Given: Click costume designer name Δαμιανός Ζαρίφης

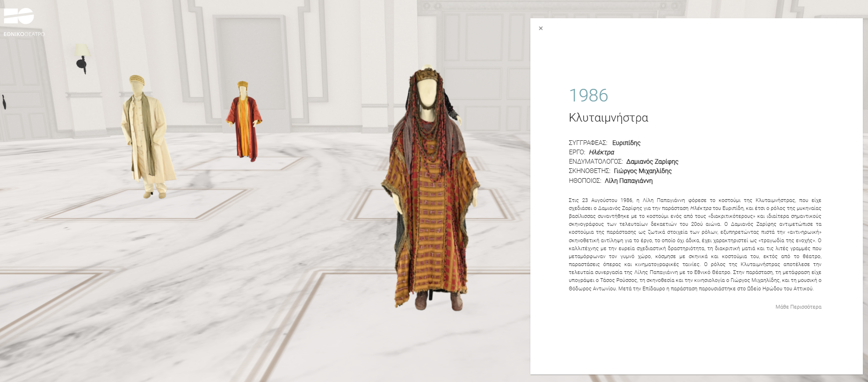Looking at the screenshot, I should pos(652,162).
